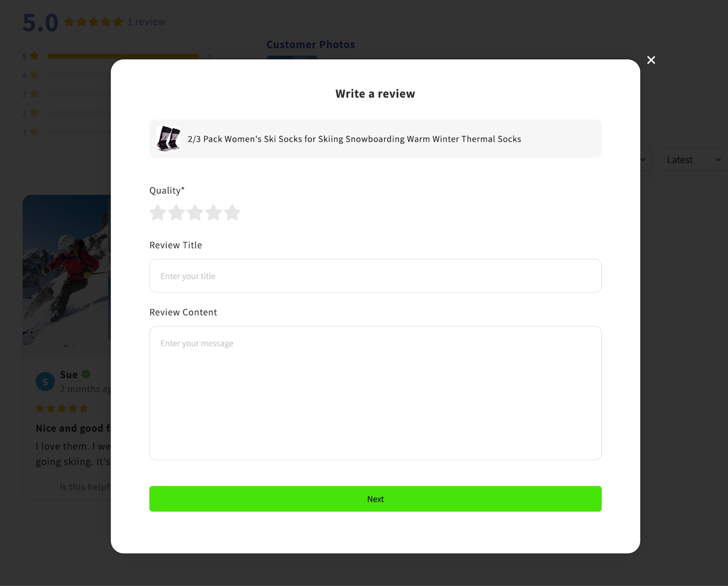Click the 1 review count link
Image resolution: width=728 pixels, height=586 pixels.
(x=147, y=22)
